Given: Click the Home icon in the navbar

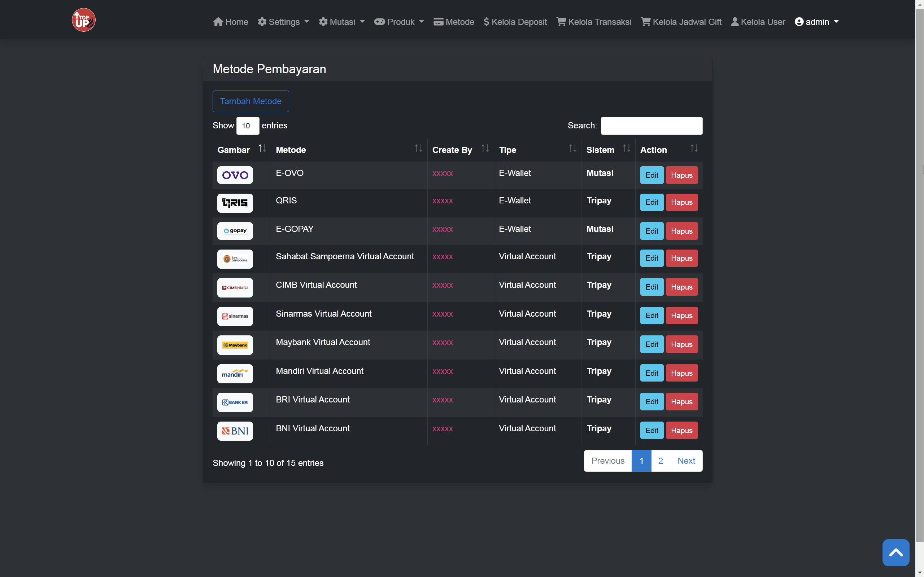Looking at the screenshot, I should click(x=218, y=22).
